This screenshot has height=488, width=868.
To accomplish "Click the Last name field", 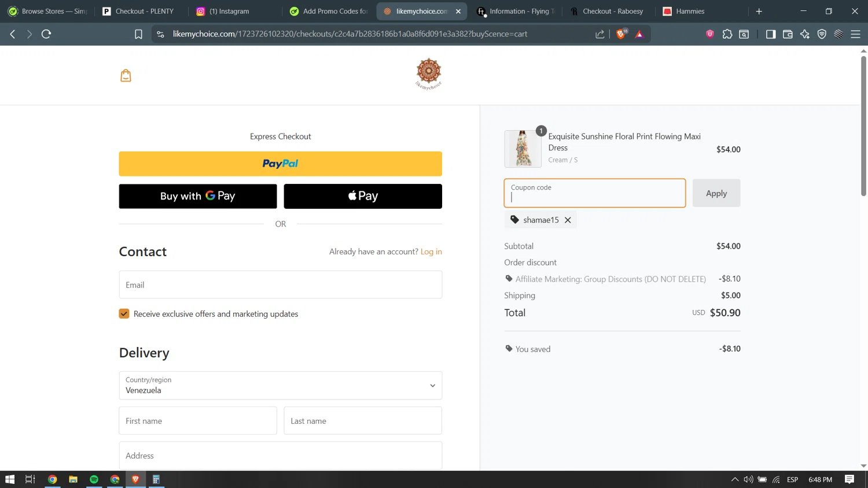I will tap(363, 421).
